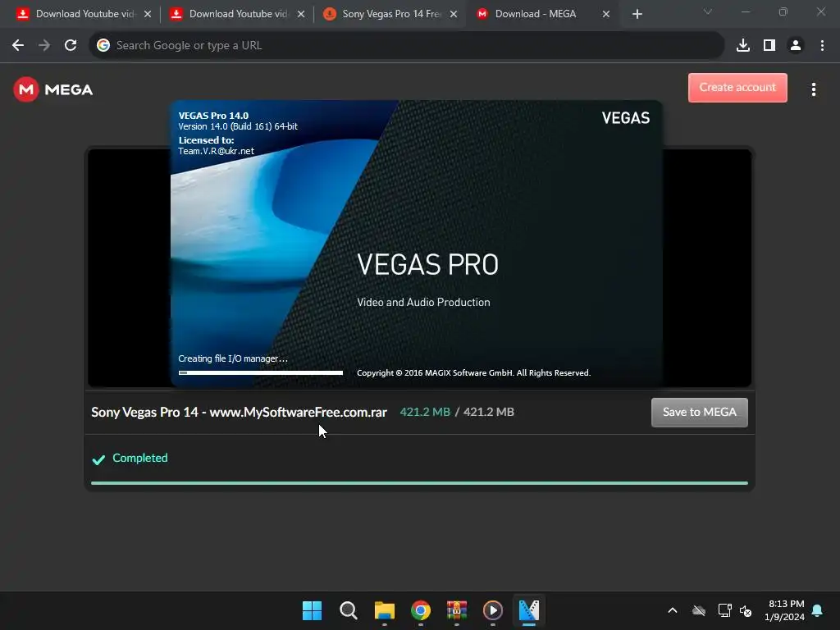Toggle Chrome side panel
Image resolution: width=840 pixels, height=630 pixels.
(769, 46)
